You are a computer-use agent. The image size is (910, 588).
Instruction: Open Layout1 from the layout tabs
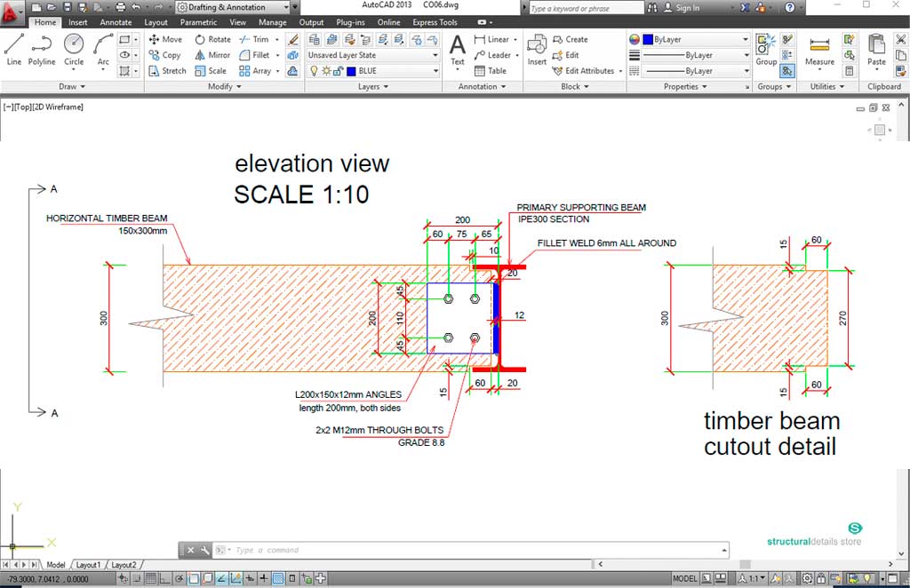pos(88,564)
